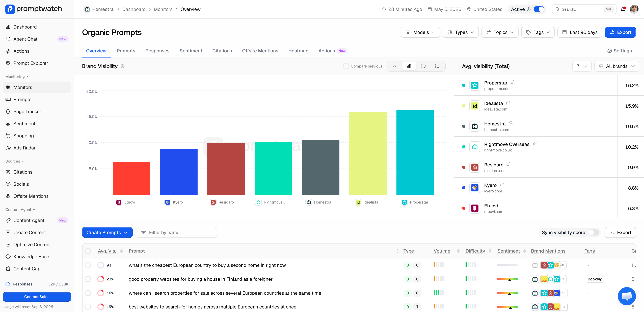Check the select-all table header checkbox
Image resolution: width=644 pixels, height=312 pixels.
pos(88,251)
